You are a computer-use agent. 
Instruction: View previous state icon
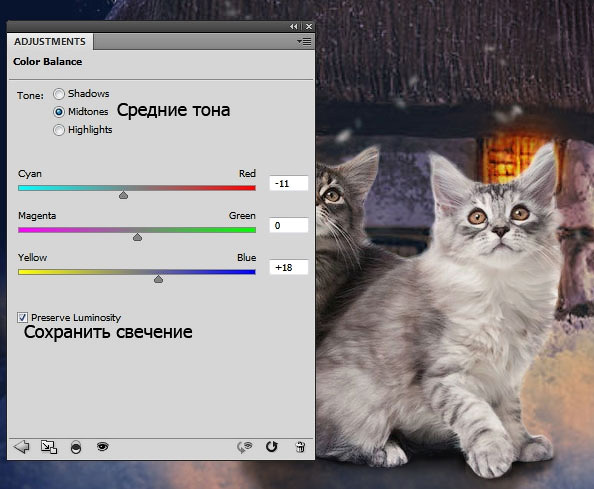coord(245,447)
